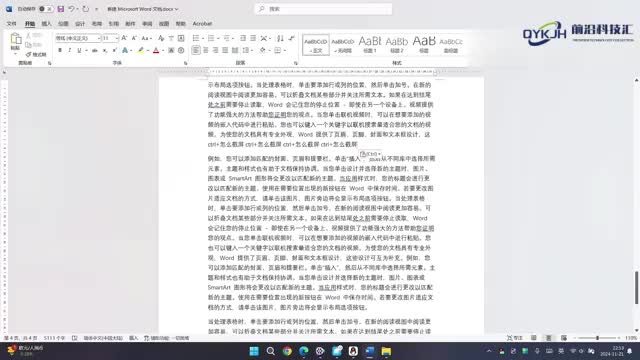Apply the Heading 1 style

[370, 45]
